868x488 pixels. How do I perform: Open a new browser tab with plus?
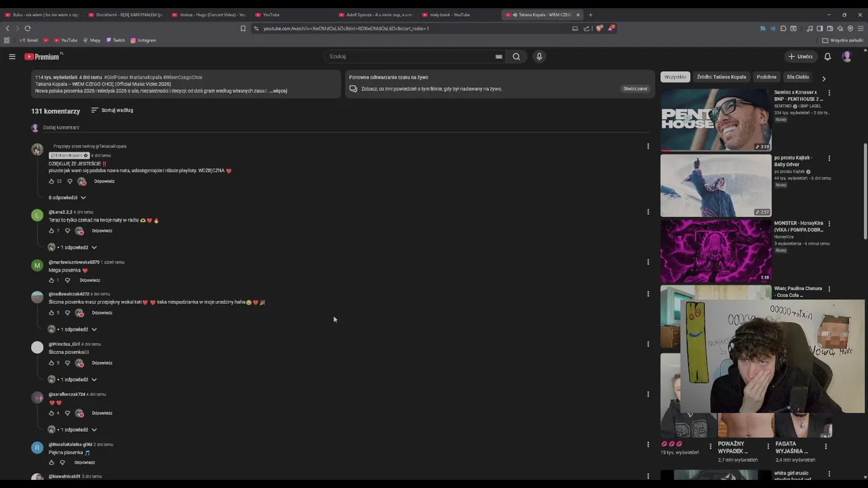(590, 14)
